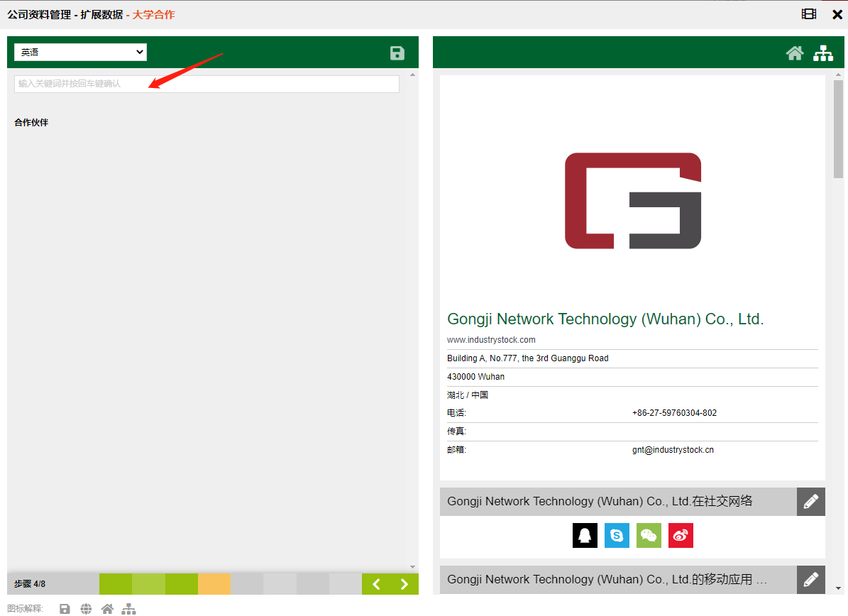The image size is (848, 616).
Task: Edit the social network section with the pencil
Action: (x=810, y=502)
